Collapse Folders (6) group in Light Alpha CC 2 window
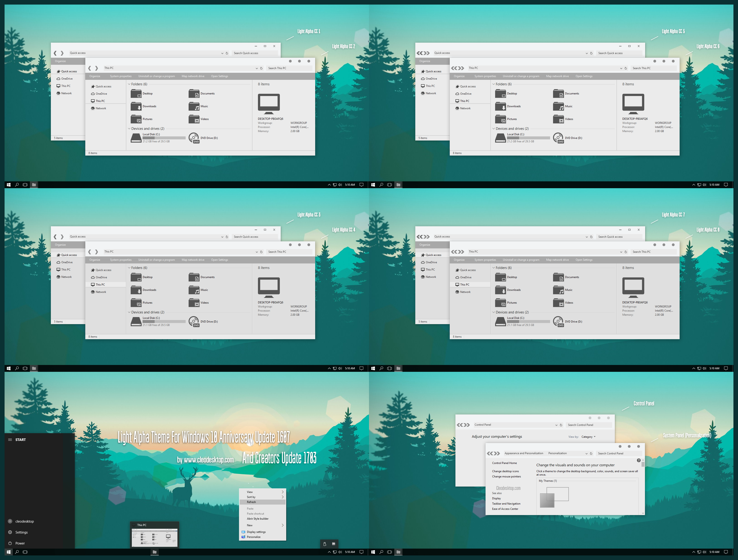The image size is (738, 560). point(129,84)
